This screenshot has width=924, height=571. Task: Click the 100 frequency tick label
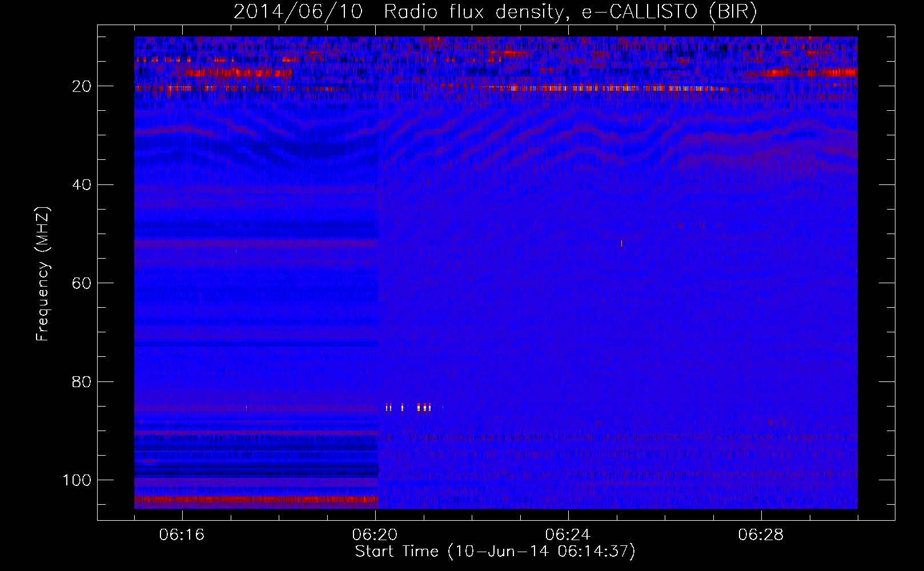77,480
